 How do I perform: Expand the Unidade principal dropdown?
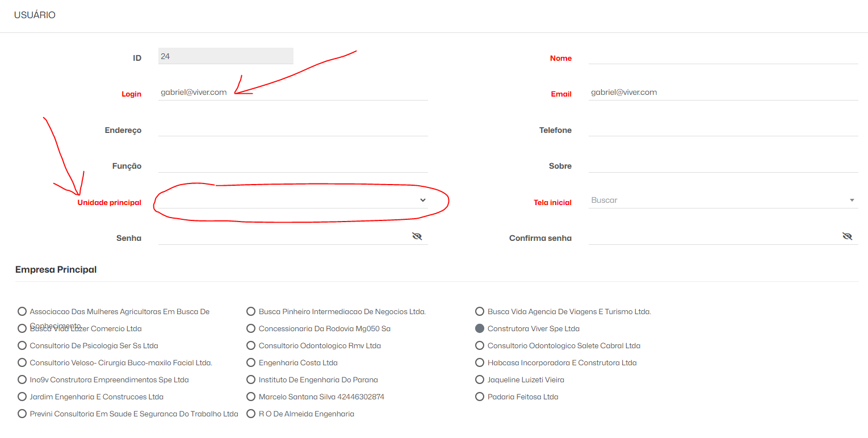[422, 200]
